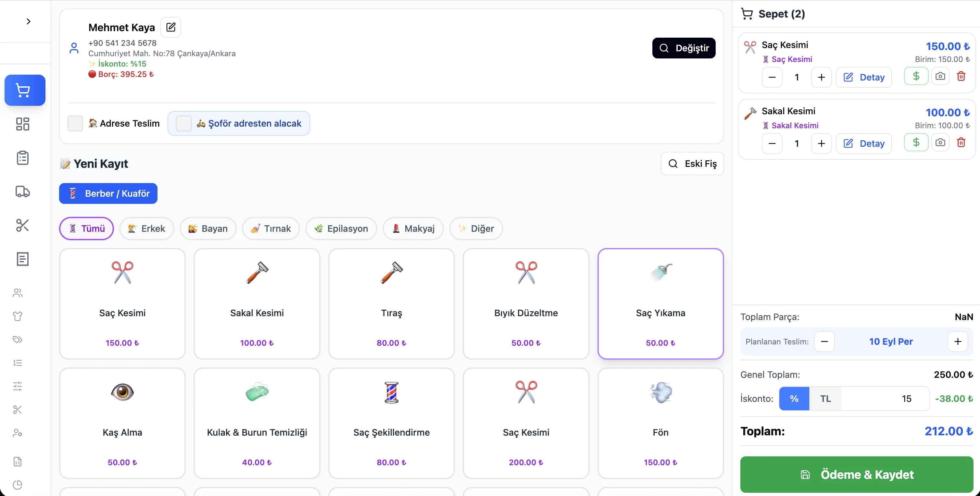This screenshot has height=496, width=980.
Task: Click camera icon for Sakal Kesimi item
Action: click(940, 142)
